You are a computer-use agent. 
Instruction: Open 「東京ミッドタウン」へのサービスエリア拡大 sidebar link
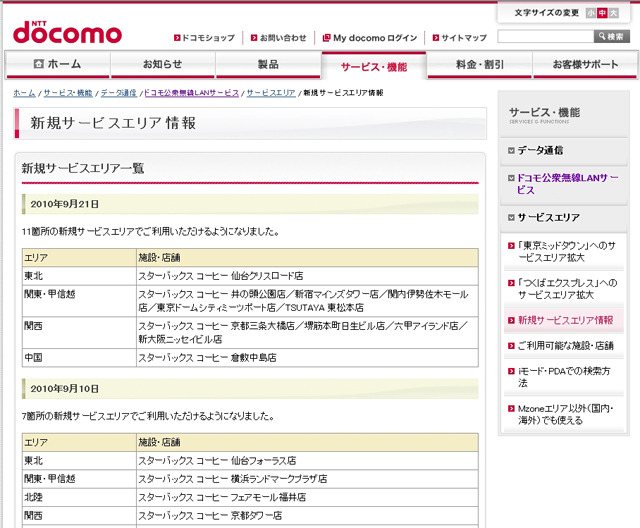(x=567, y=252)
